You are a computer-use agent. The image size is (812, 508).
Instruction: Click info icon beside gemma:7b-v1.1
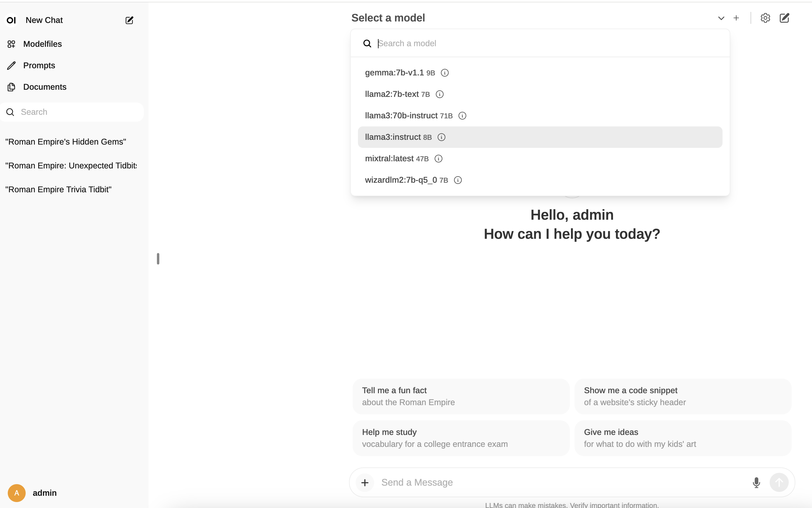445,73
